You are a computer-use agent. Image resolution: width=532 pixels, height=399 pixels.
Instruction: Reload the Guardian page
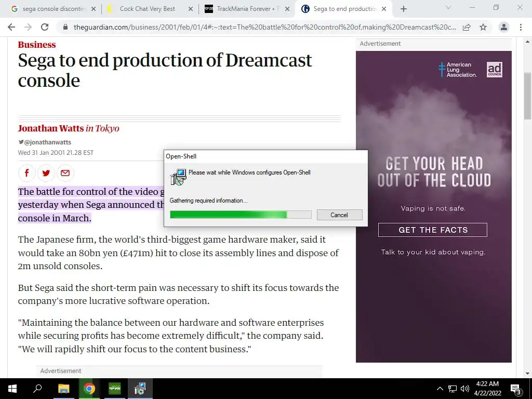(45, 27)
